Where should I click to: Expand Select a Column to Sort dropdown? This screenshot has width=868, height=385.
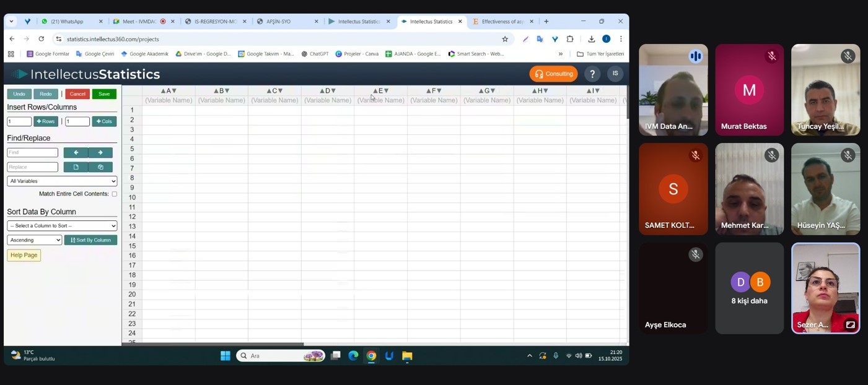click(x=62, y=226)
